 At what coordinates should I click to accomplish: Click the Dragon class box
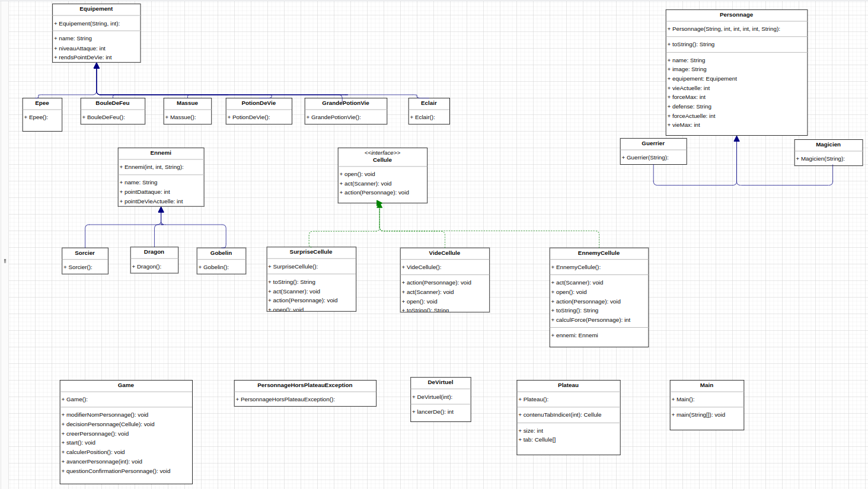click(x=154, y=261)
